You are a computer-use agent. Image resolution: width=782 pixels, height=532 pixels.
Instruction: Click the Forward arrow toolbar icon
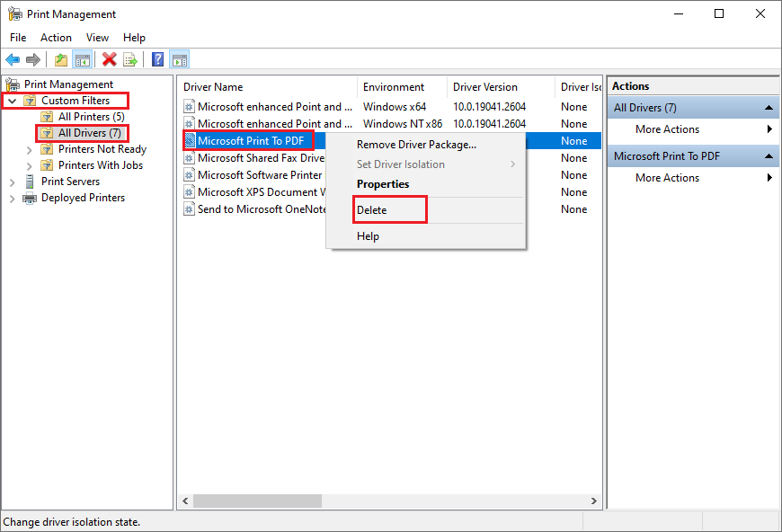click(x=33, y=60)
